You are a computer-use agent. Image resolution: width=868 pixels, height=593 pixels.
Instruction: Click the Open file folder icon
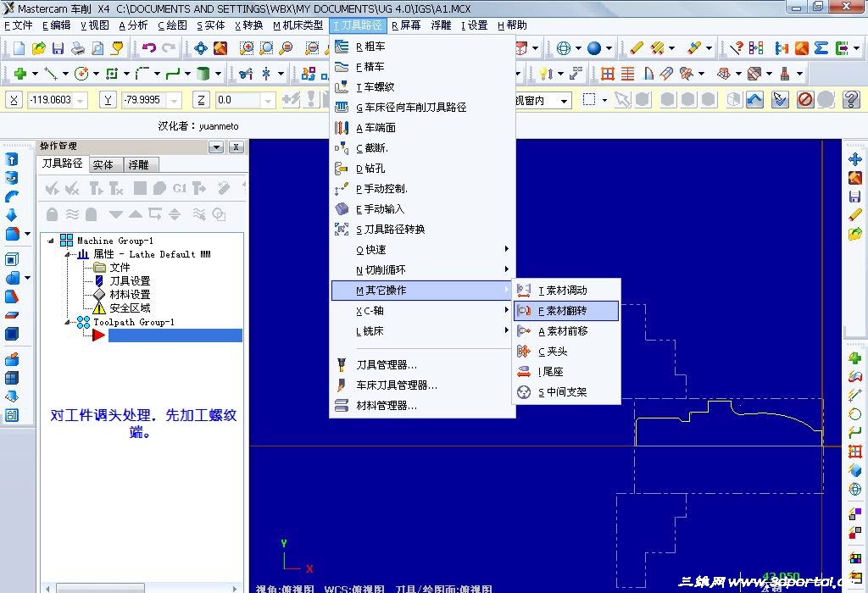click(38, 48)
